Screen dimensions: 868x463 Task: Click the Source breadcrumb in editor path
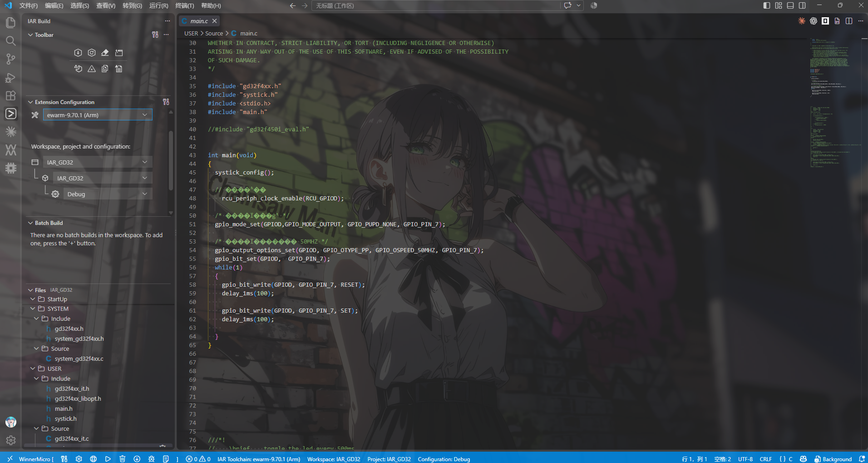click(214, 33)
